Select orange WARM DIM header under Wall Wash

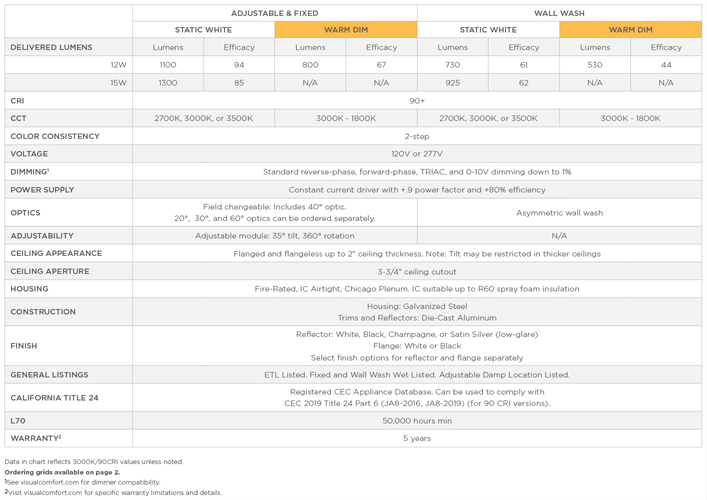(x=630, y=30)
